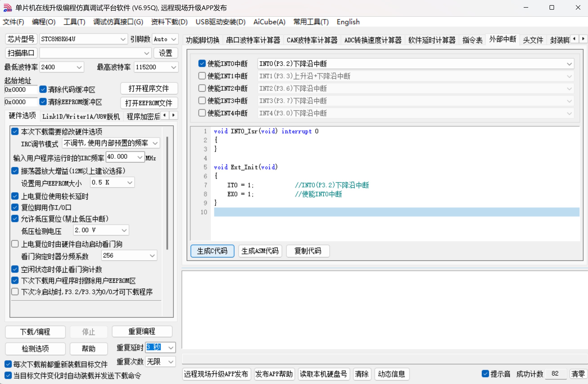Viewport: 588px width, 384px height.
Task: Toggle 上电复位时由硬件自动启动看门狗 checkbox
Action: (x=15, y=244)
